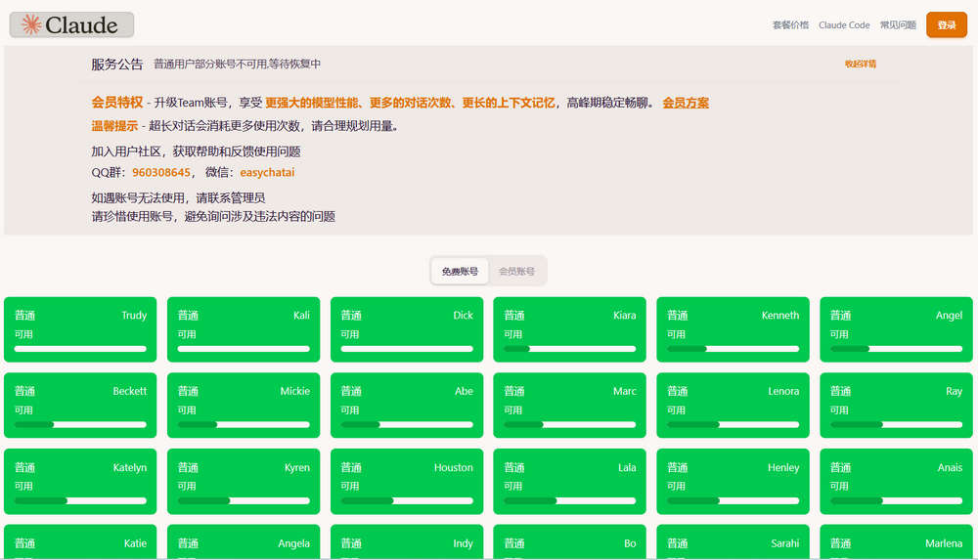
Task: Open the Claude Code link
Action: (x=844, y=25)
